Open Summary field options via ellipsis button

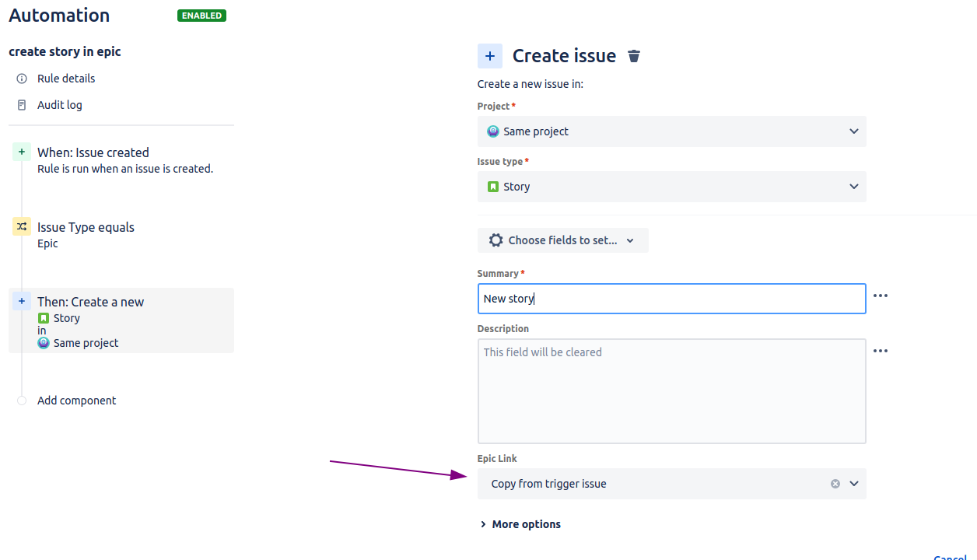click(881, 295)
